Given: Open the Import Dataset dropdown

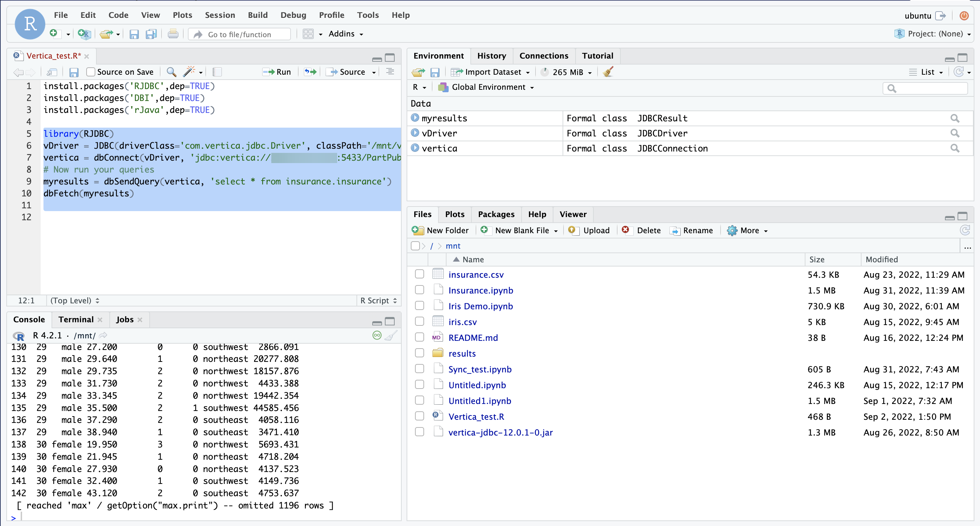Looking at the screenshot, I should tap(490, 72).
